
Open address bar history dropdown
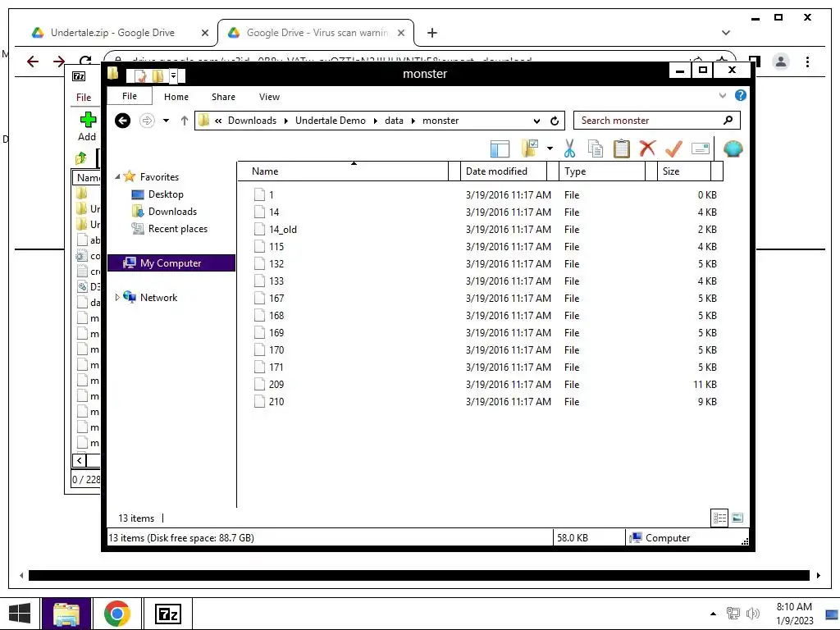(x=536, y=121)
